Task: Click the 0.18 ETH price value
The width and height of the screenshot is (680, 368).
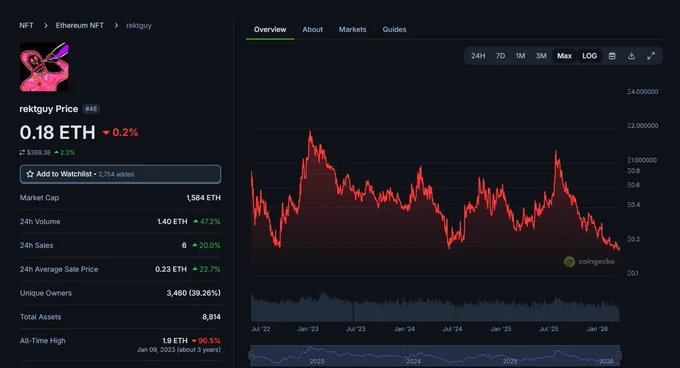Action: coord(57,132)
